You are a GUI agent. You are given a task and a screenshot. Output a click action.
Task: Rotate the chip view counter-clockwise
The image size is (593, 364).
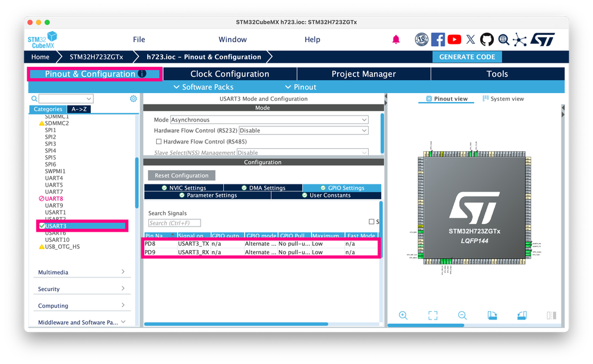[x=522, y=315]
